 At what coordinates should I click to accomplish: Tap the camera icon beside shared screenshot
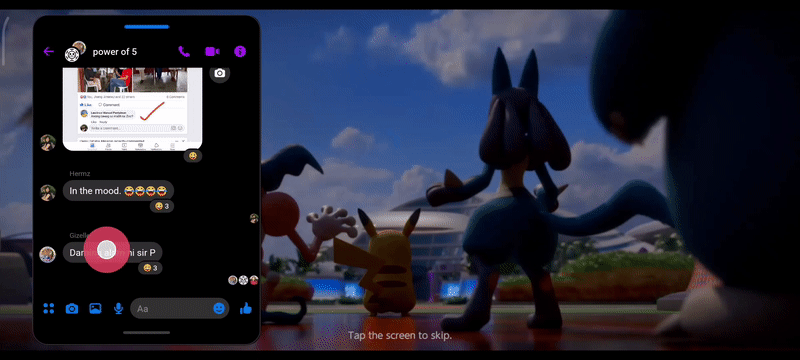[x=220, y=73]
